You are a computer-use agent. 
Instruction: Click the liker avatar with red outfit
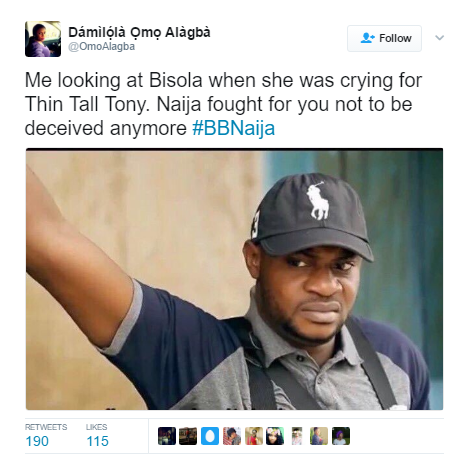click(254, 436)
